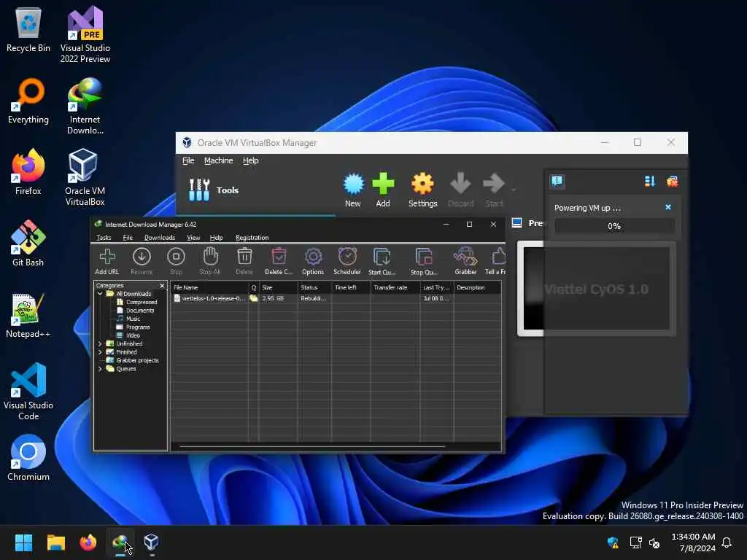Click the Delete trash icon in IDM
747x560 pixels.
point(244,261)
